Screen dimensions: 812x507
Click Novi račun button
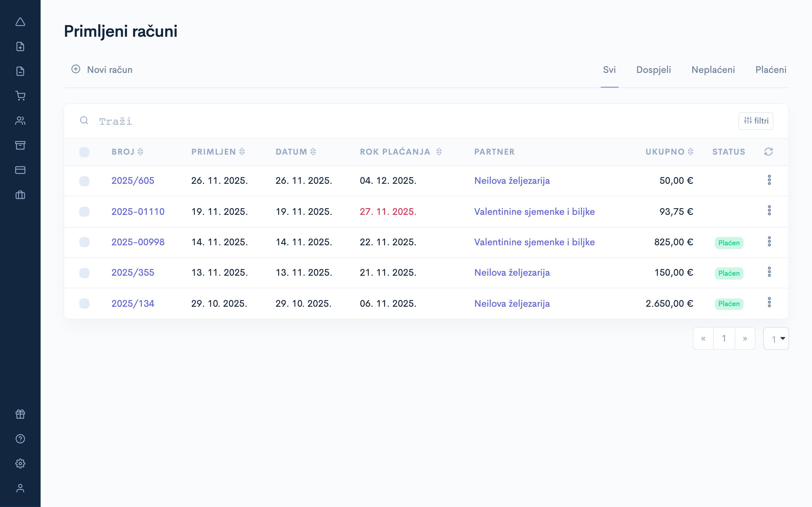tap(102, 70)
